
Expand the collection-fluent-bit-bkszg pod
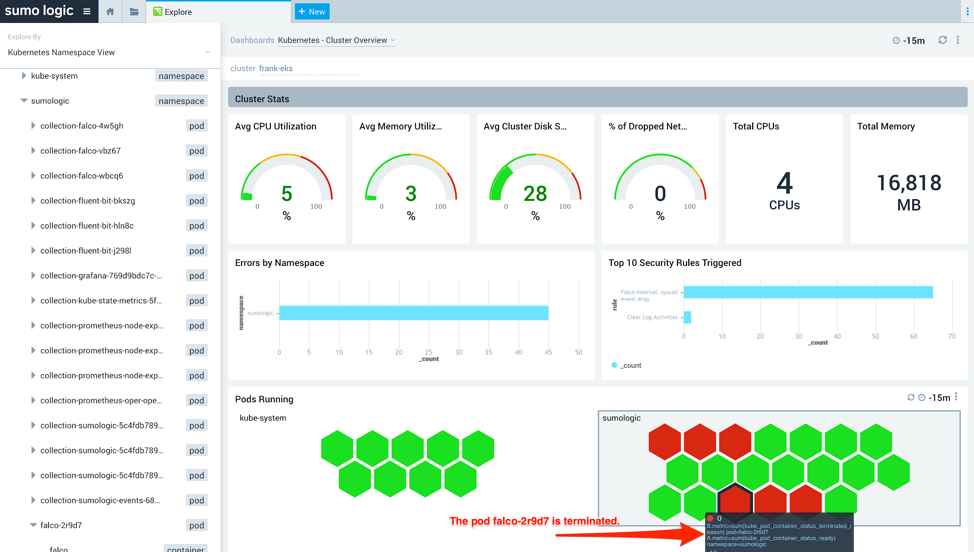(33, 201)
